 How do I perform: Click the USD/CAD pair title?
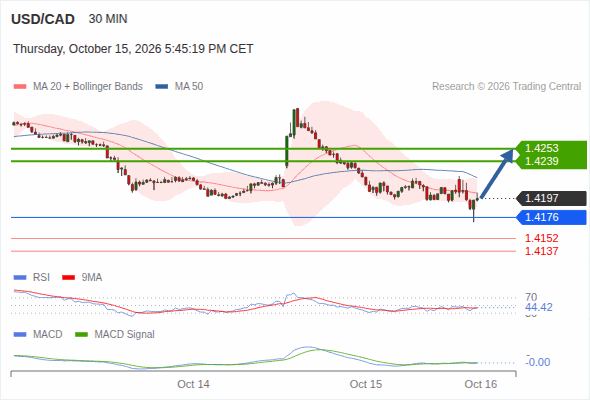pyautogui.click(x=43, y=19)
